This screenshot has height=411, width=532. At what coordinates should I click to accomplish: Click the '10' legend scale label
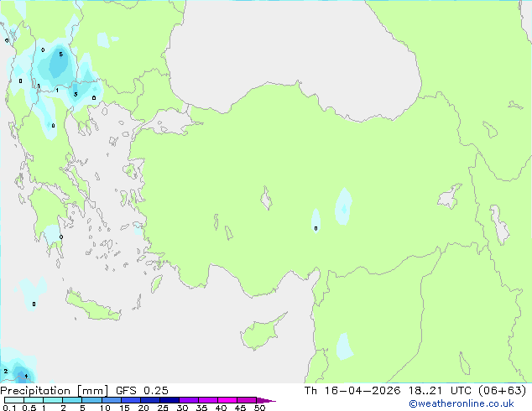[105, 408]
